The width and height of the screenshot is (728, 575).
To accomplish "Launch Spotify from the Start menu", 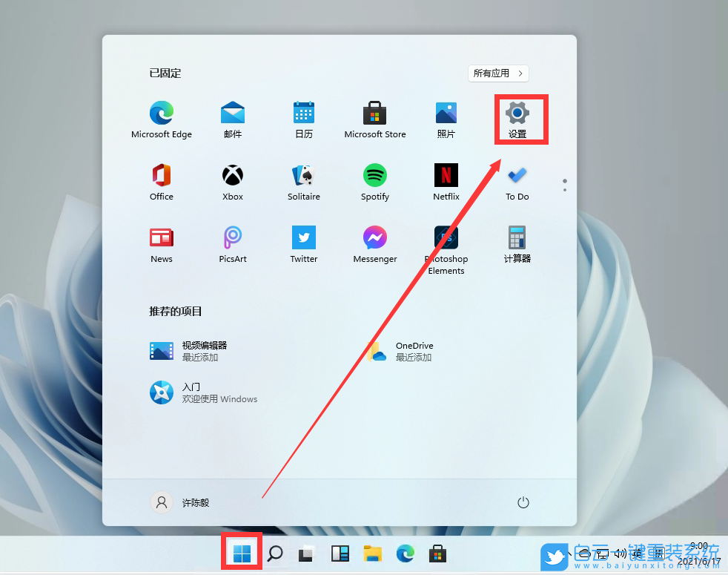I will 374,177.
